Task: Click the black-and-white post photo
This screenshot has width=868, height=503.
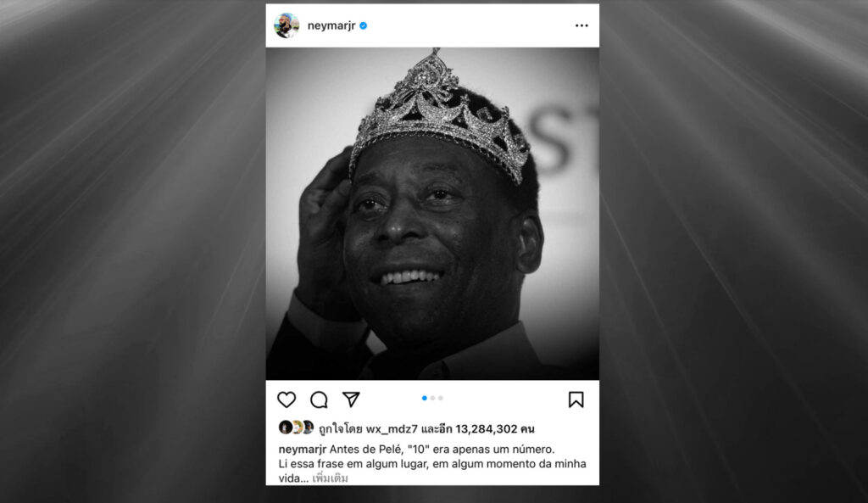Action: pyautogui.click(x=432, y=213)
